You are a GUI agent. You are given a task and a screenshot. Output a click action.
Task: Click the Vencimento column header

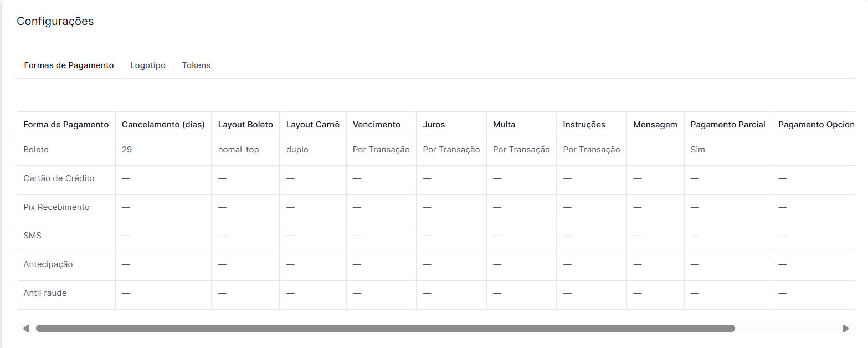[377, 125]
